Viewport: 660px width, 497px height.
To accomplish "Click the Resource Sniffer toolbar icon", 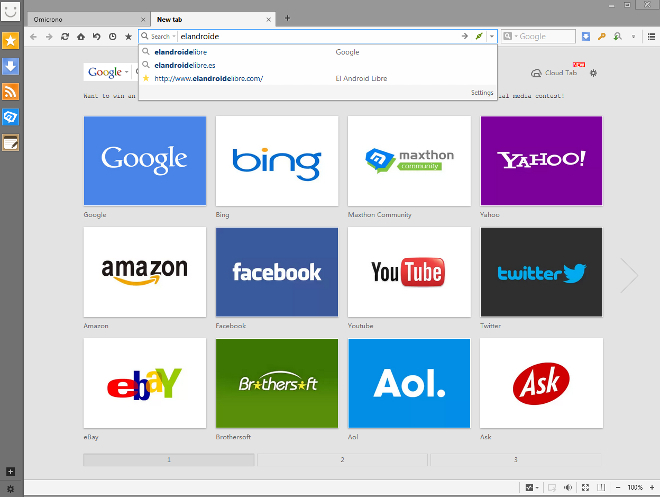I will click(617, 37).
